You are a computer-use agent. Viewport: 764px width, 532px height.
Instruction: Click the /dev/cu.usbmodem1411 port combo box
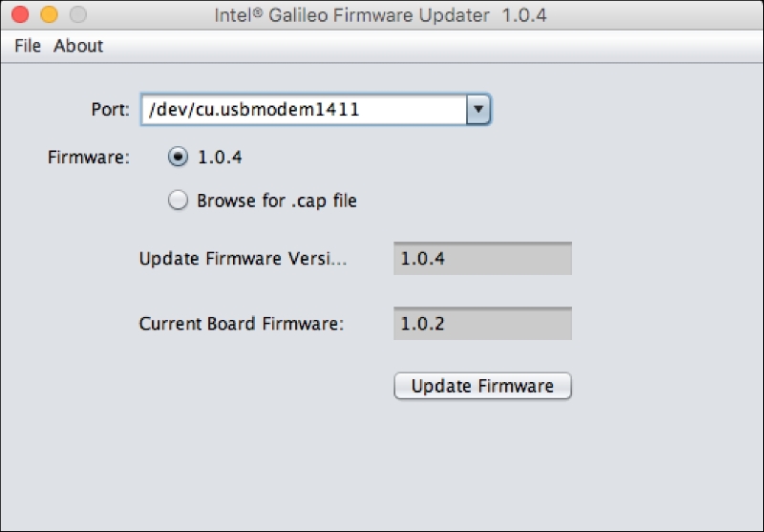[x=315, y=109]
